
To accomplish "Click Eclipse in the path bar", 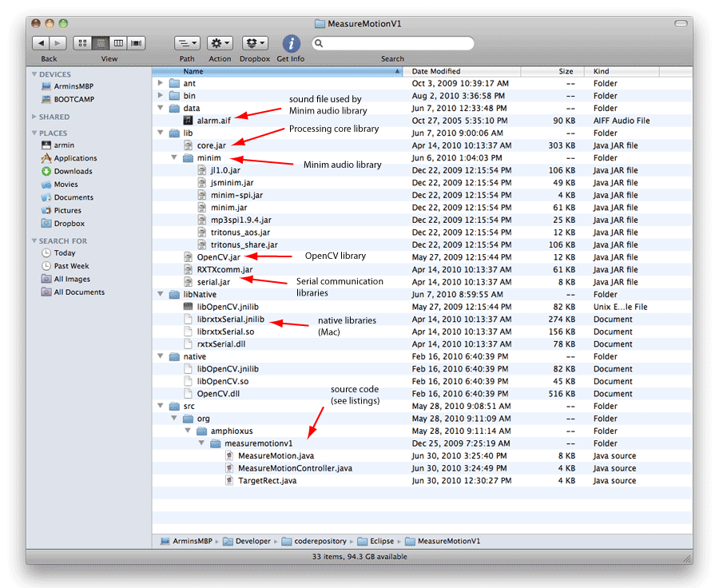I will [x=376, y=541].
